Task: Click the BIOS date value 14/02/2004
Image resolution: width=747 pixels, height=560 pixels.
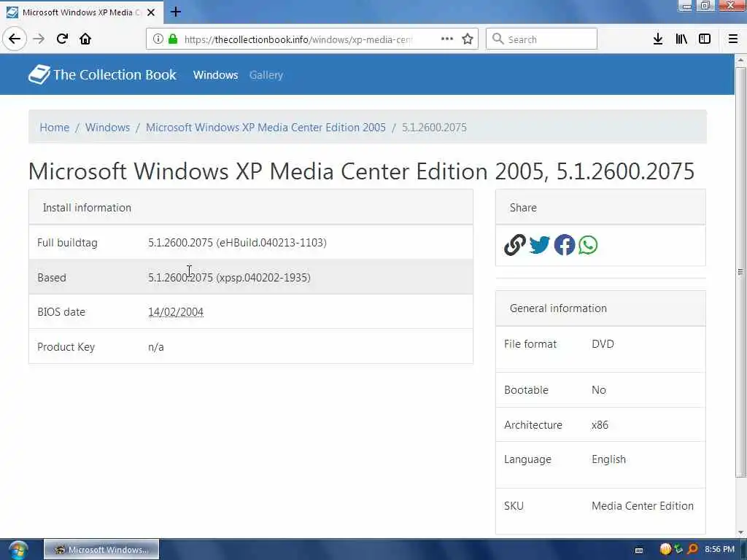Action: coord(176,312)
